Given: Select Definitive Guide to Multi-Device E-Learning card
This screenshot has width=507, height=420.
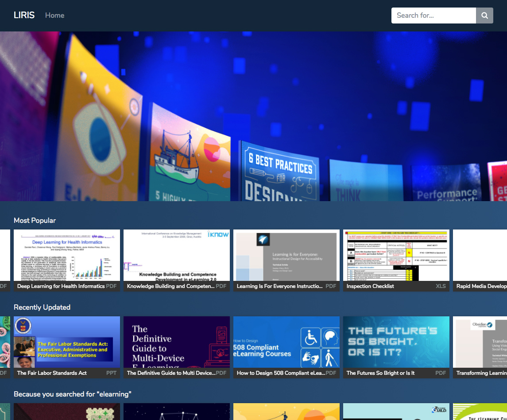Looking at the screenshot, I should pyautogui.click(x=177, y=342).
